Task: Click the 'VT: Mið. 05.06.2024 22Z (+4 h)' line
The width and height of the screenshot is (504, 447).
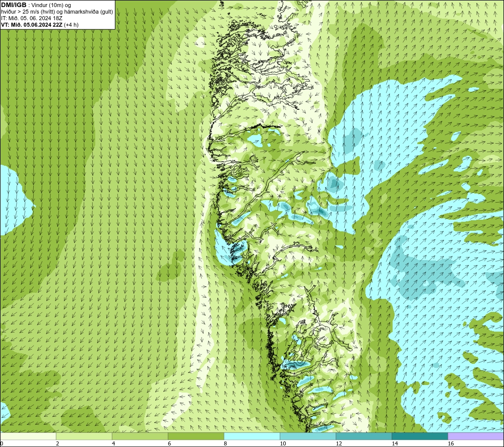Action: [x=40, y=25]
